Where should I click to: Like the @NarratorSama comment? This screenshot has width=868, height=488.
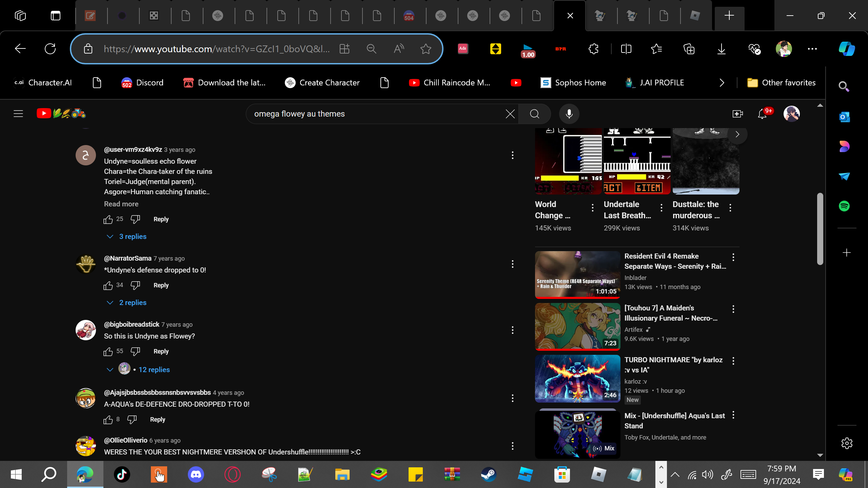click(x=108, y=286)
